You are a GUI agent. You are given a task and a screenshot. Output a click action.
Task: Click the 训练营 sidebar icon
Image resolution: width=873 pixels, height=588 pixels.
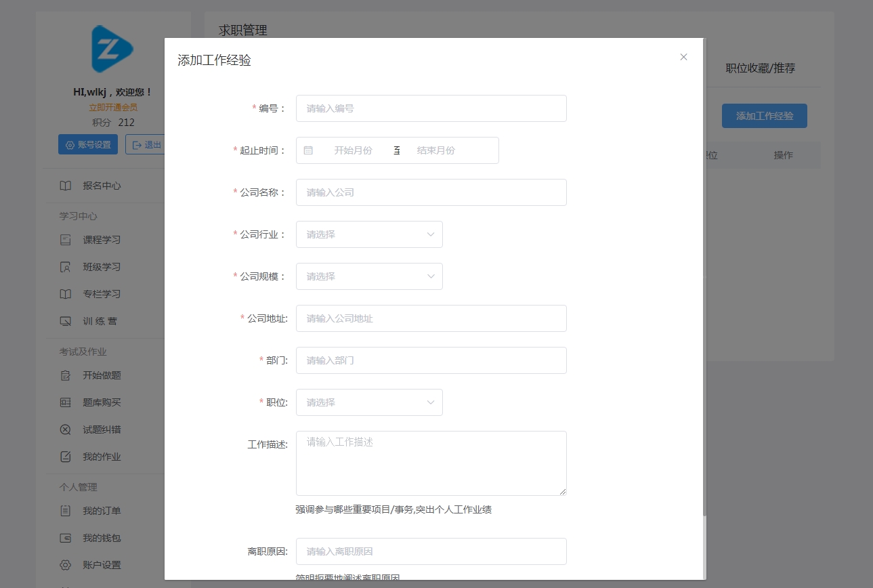pyautogui.click(x=65, y=321)
